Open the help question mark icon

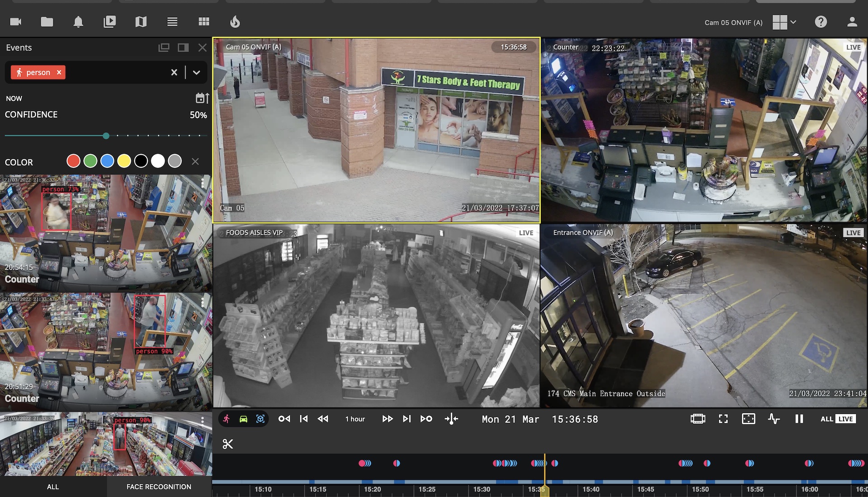821,22
